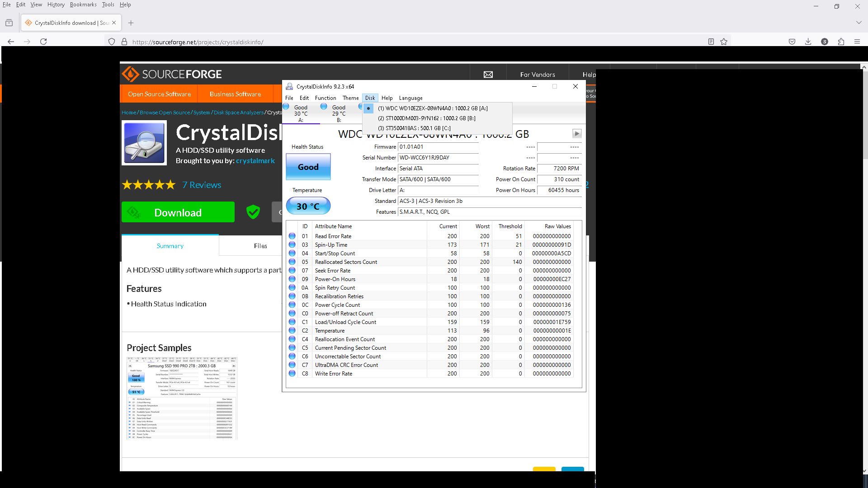Click the browser reload icon
The height and width of the screenshot is (488, 868).
click(43, 42)
